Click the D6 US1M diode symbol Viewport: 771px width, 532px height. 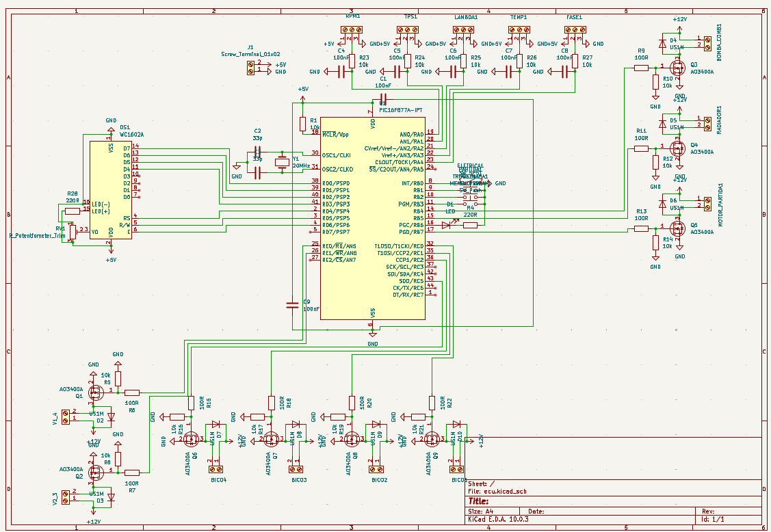663,204
